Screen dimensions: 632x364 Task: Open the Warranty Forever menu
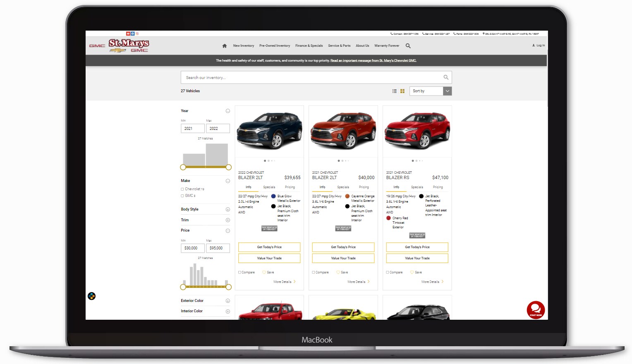click(387, 46)
